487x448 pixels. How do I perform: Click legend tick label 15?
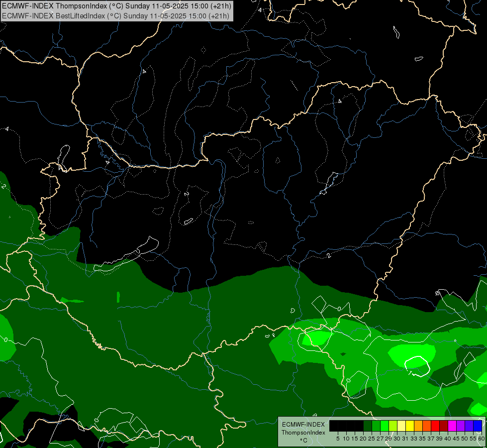(355, 439)
